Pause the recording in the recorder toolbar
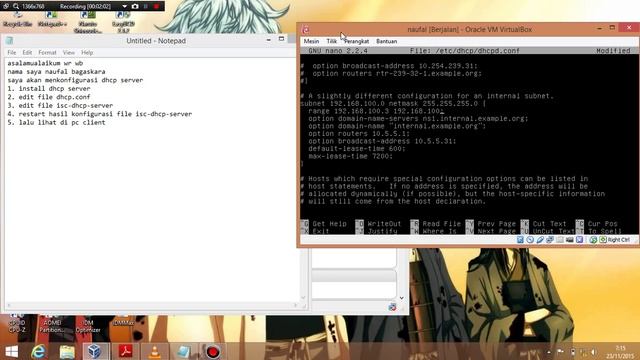The image size is (640, 360). pos(146,6)
